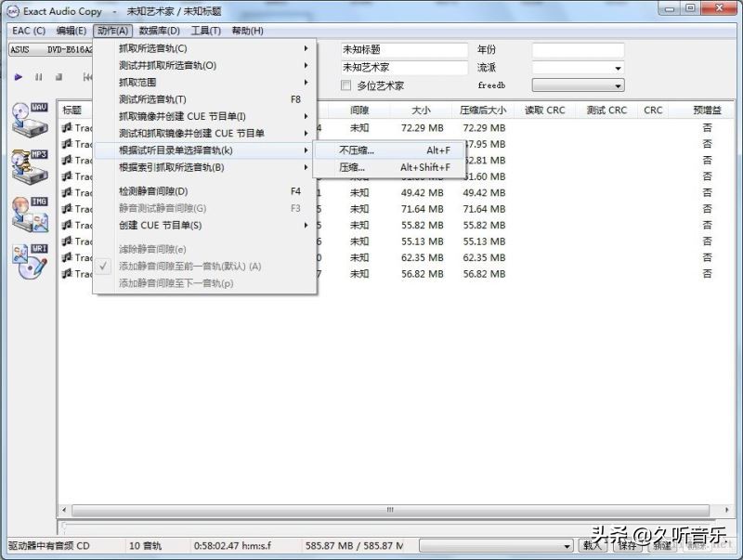Click the scrollbar left arrow

(x=64, y=510)
